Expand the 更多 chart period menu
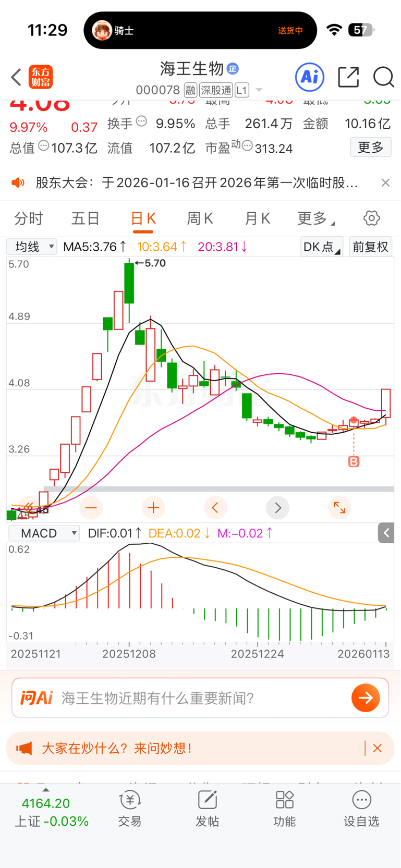 (316, 218)
